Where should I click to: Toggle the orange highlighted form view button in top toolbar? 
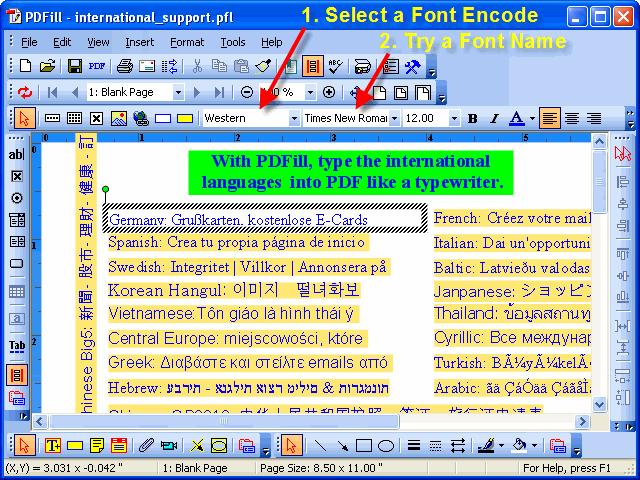[313, 66]
